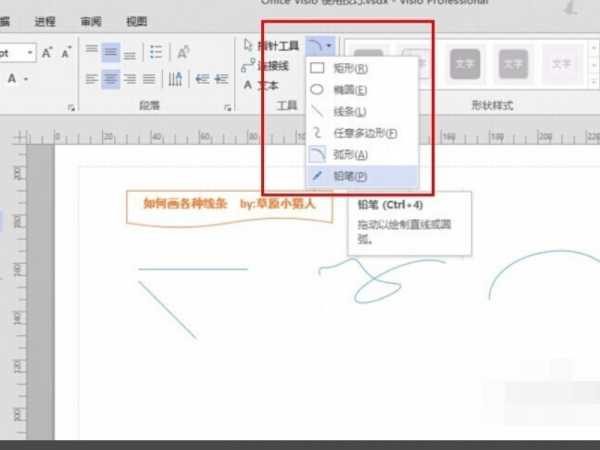Click the horizontal ruler at mark 20

[107, 137]
